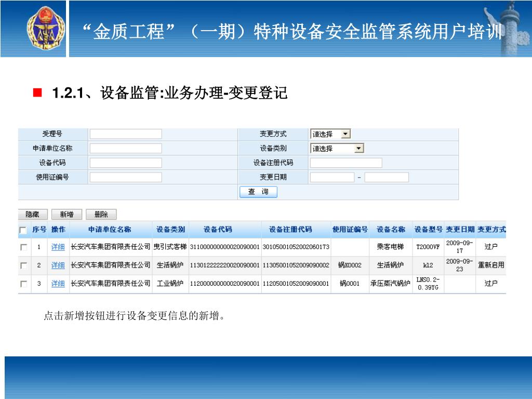Check the checkbox for row 2 生活锅炉
Viewport: 532px width, 399px height.
pyautogui.click(x=24, y=265)
